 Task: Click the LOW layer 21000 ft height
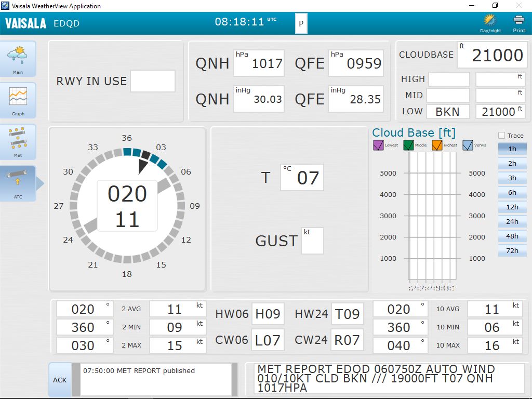(x=500, y=112)
